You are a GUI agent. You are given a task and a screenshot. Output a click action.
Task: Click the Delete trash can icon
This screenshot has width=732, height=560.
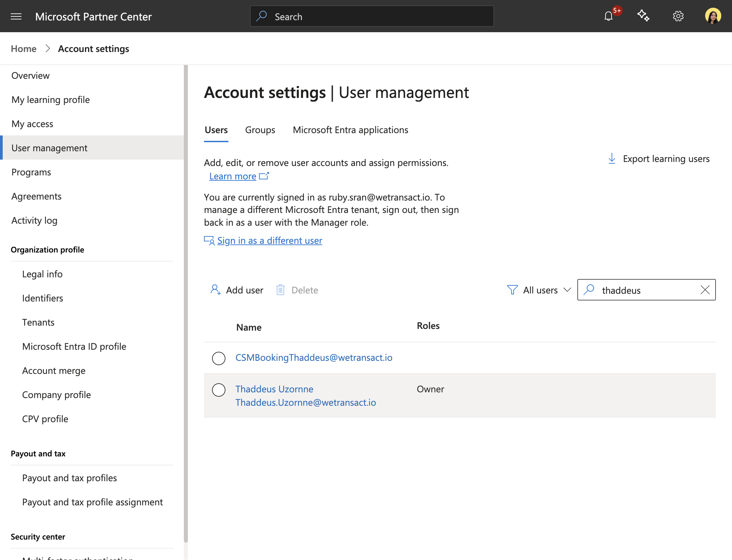click(x=280, y=290)
